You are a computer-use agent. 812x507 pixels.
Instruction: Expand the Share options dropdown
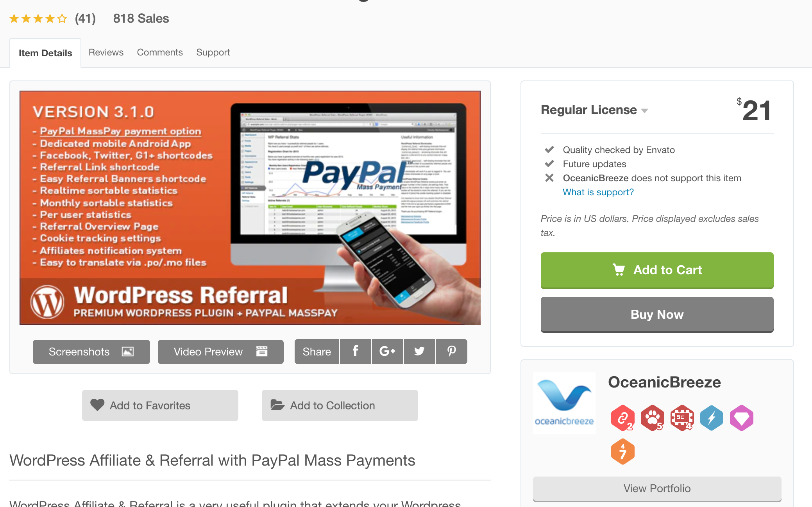tap(317, 351)
